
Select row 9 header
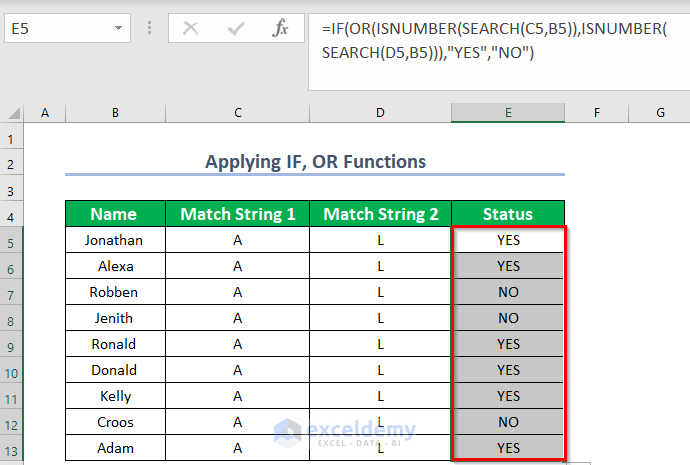pos(12,344)
